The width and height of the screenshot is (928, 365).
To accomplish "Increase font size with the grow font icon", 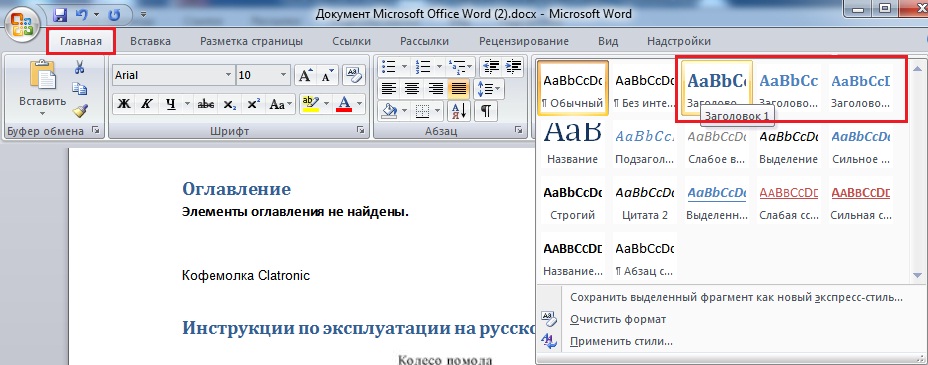I will click(305, 75).
